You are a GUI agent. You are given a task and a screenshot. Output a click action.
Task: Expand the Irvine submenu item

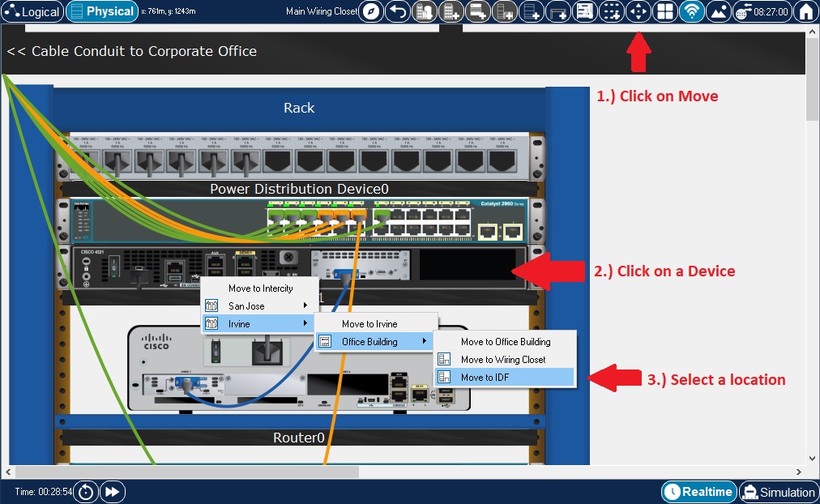click(x=257, y=324)
